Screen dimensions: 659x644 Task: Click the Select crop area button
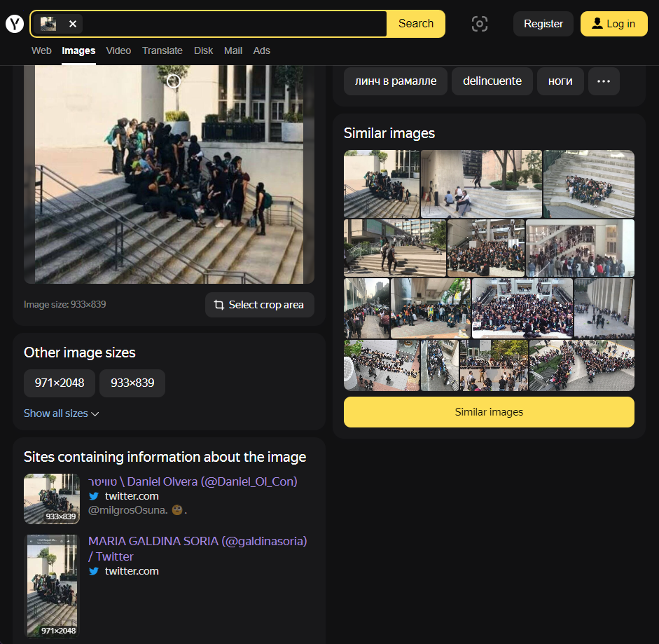point(259,305)
